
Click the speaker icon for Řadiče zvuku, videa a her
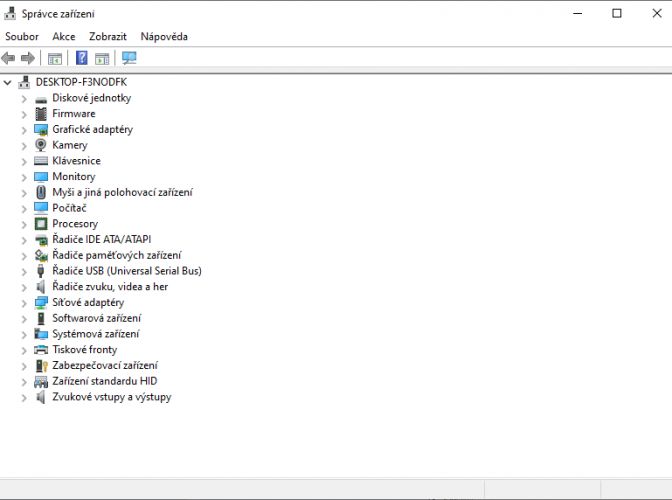pyautogui.click(x=41, y=287)
